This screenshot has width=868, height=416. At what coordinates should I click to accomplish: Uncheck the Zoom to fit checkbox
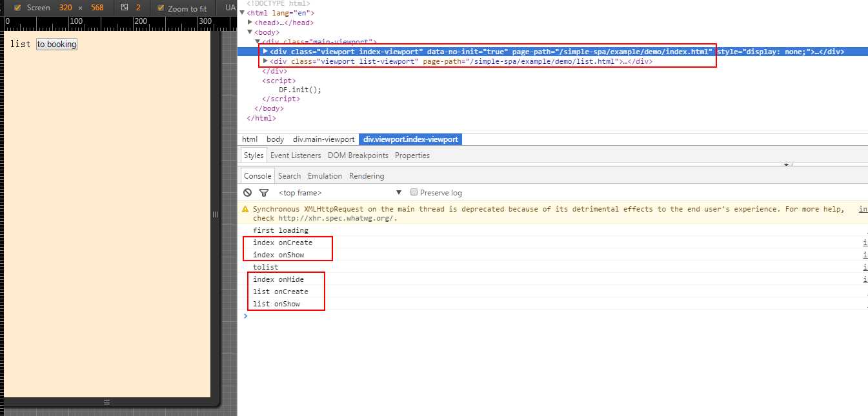[x=161, y=8]
